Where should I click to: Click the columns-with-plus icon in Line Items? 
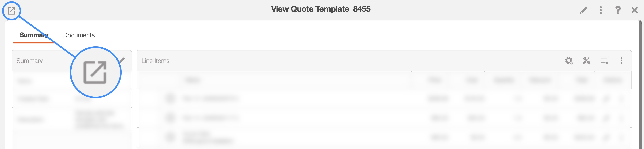[x=604, y=61]
